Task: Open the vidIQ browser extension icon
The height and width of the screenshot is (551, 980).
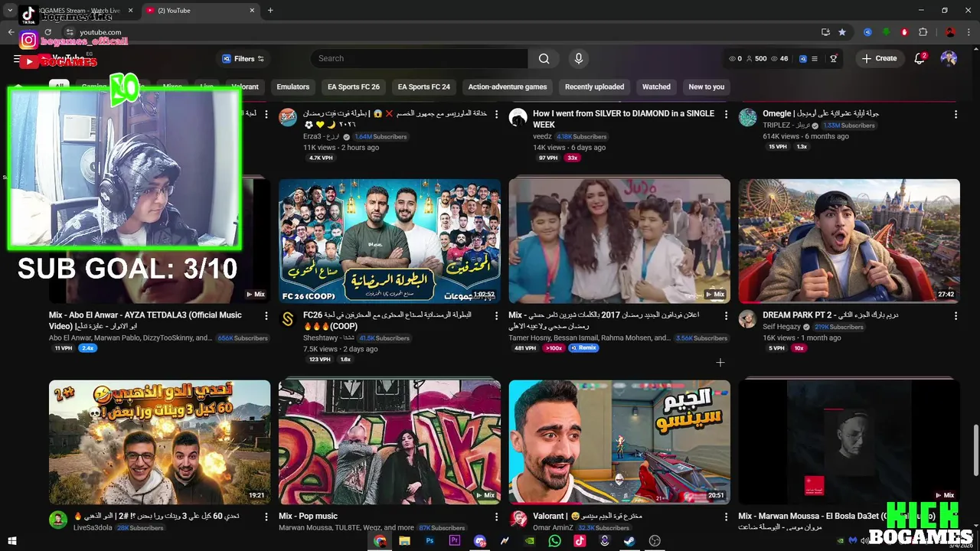Action: click(867, 32)
